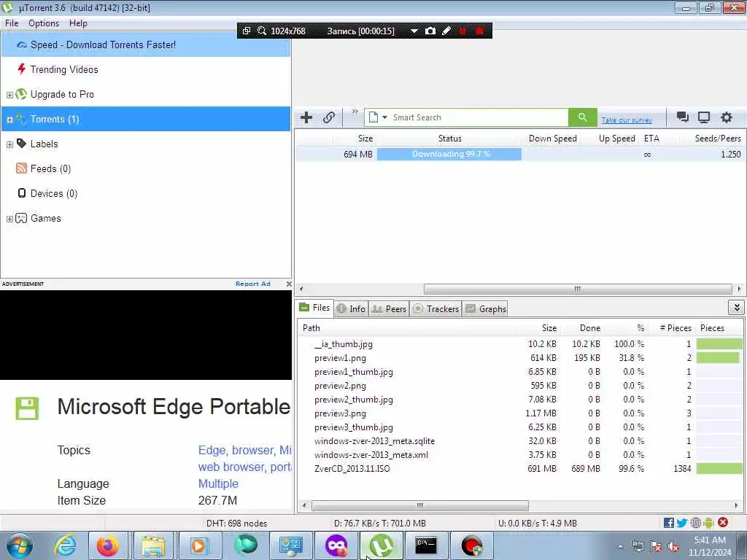Screen dimensions: 747x560
Task: Open Firefox from the taskbar
Action: coord(108,545)
